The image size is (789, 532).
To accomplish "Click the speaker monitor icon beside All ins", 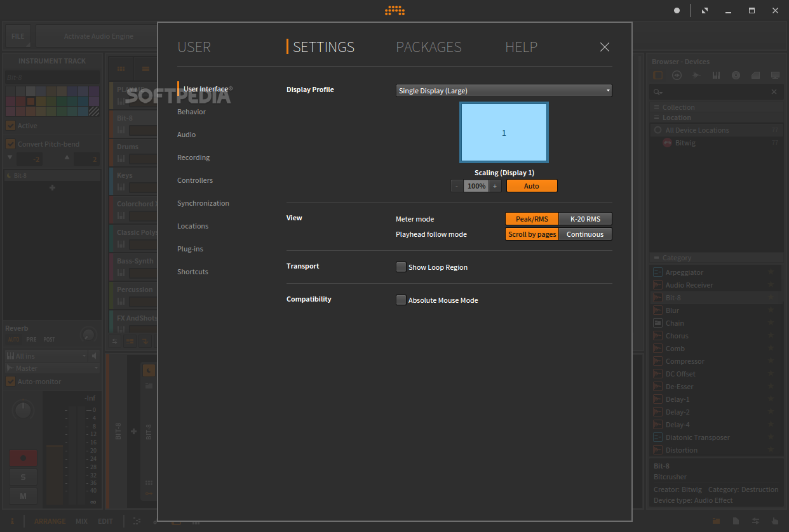I will [94, 356].
